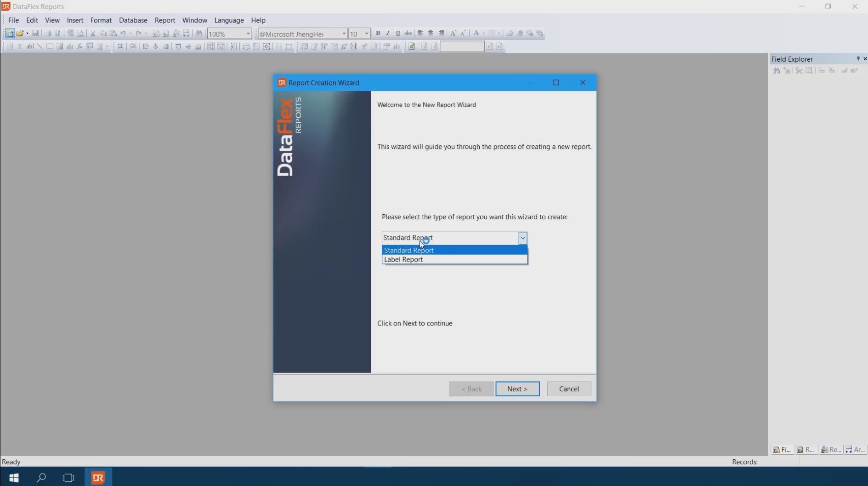Open the Database menu

[133, 20]
